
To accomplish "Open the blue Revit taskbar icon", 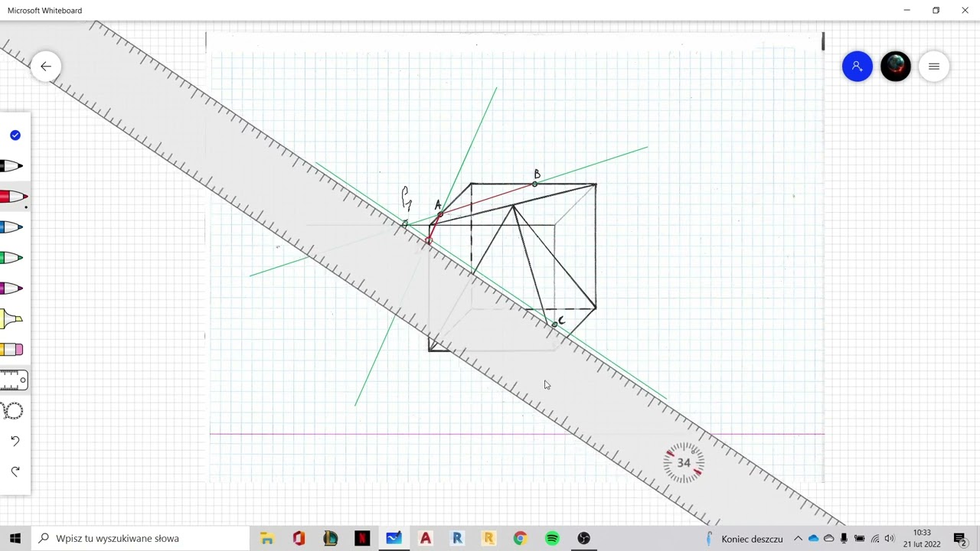I will (457, 538).
